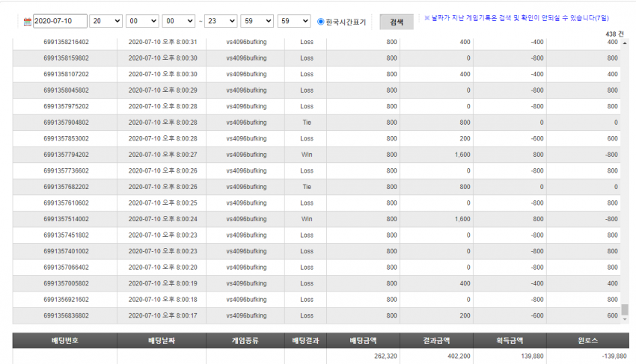Image resolution: width=636 pixels, height=364 pixels.
Task: Click the 윈로스 column header
Action: point(587,341)
